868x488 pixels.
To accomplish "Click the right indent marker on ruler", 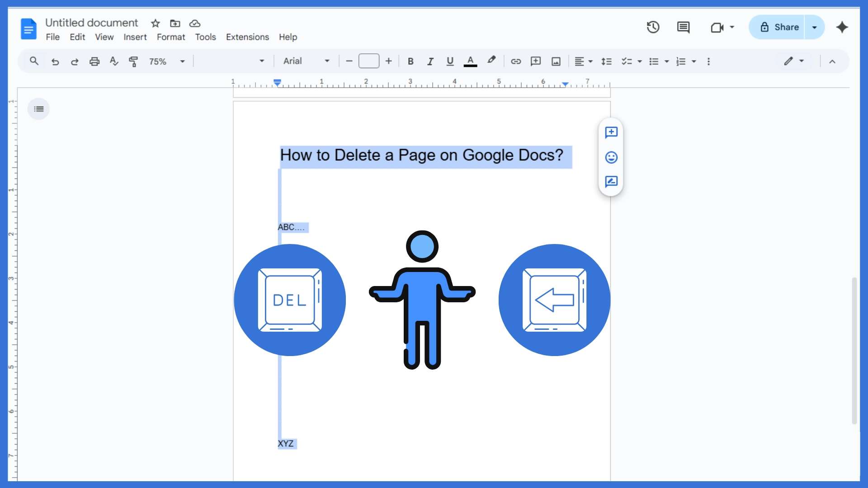I will 565,84.
